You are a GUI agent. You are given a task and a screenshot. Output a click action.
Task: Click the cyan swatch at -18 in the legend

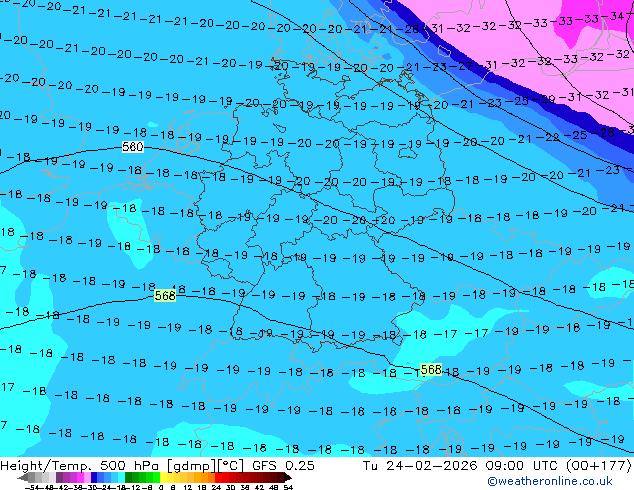[122, 477]
